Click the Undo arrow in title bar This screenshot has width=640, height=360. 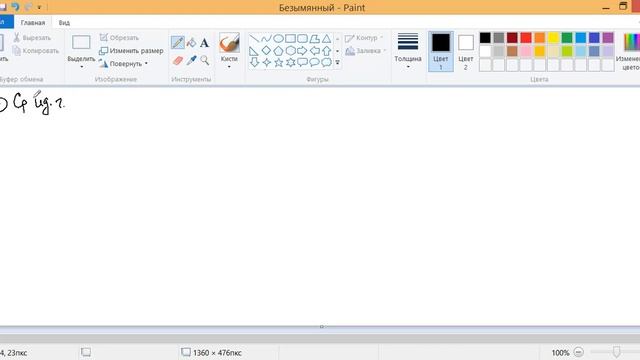click(15, 7)
